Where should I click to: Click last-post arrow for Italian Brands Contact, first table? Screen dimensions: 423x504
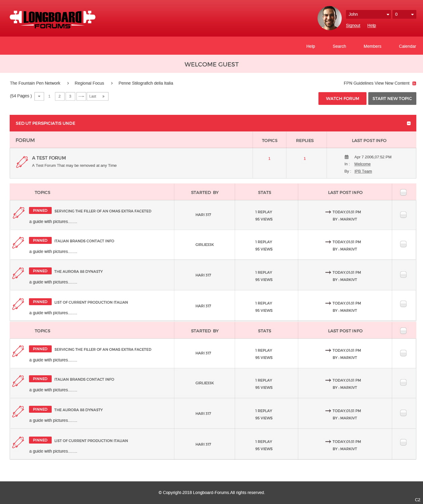click(328, 242)
